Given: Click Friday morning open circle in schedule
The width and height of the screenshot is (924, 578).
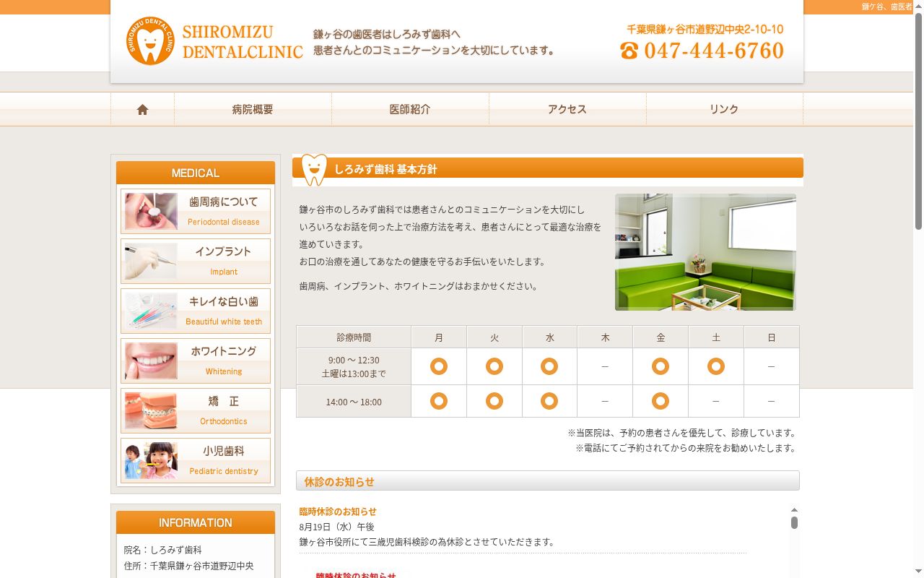Looking at the screenshot, I should click(x=661, y=366).
